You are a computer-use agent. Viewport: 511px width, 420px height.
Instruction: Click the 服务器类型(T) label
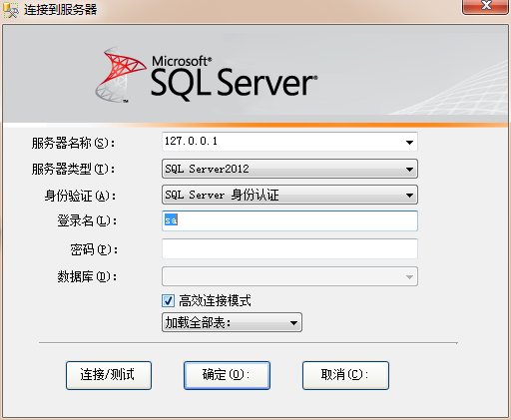(73, 170)
